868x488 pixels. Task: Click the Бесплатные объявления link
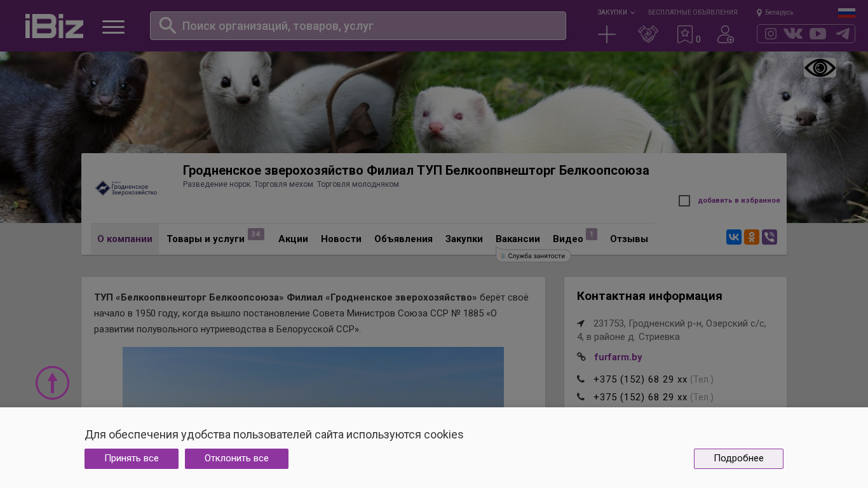(x=693, y=12)
